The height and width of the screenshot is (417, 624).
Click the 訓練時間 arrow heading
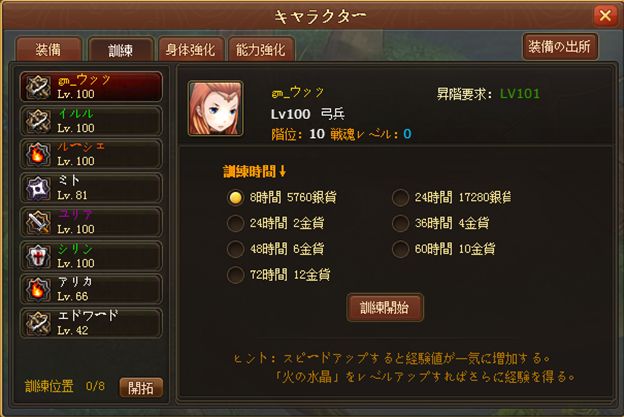tap(255, 171)
